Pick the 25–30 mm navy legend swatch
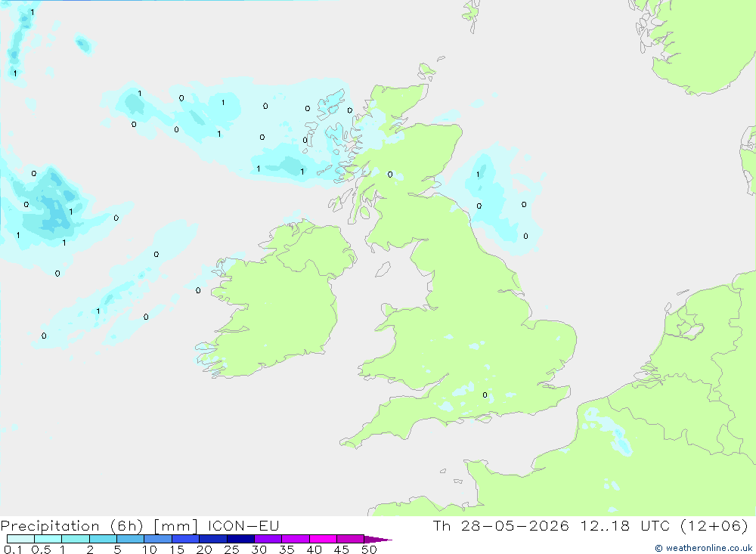756x554 pixels. [240, 539]
